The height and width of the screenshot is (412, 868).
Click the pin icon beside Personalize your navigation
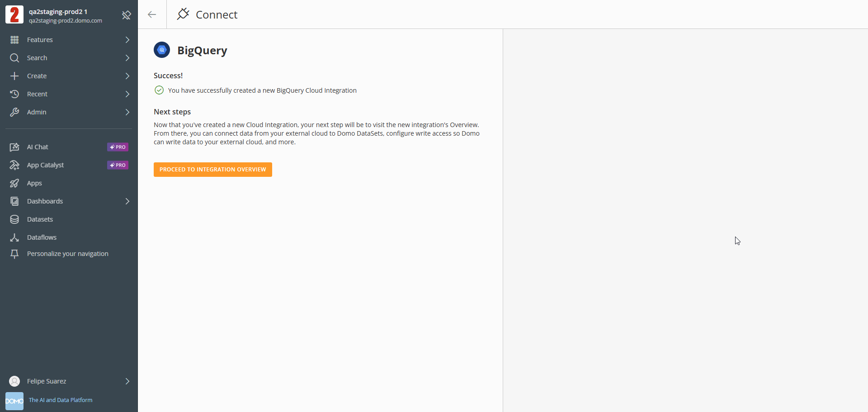coord(14,254)
